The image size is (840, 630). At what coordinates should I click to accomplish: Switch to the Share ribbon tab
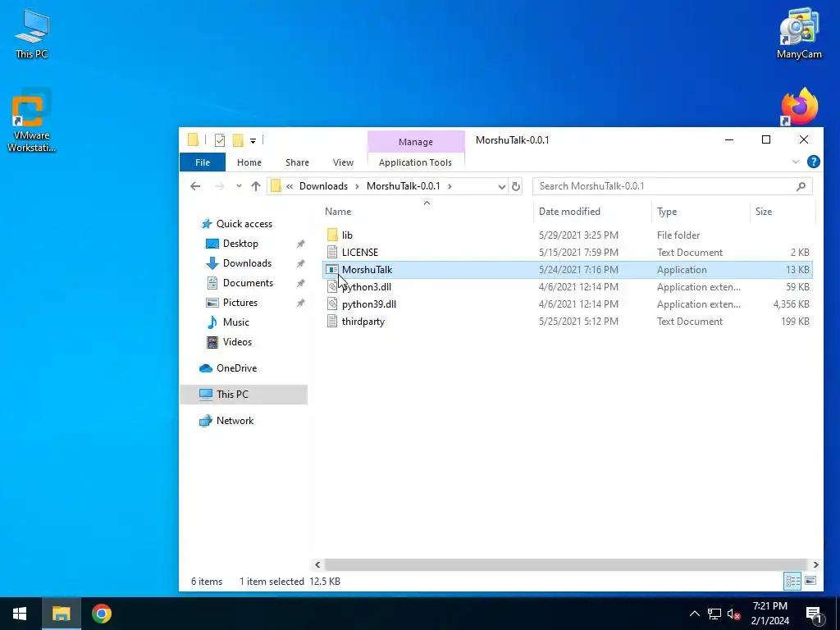[x=297, y=162]
